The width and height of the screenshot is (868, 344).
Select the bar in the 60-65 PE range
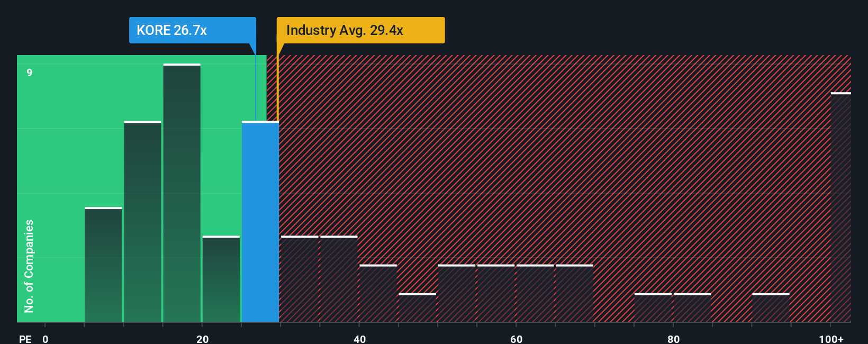pyautogui.click(x=535, y=293)
